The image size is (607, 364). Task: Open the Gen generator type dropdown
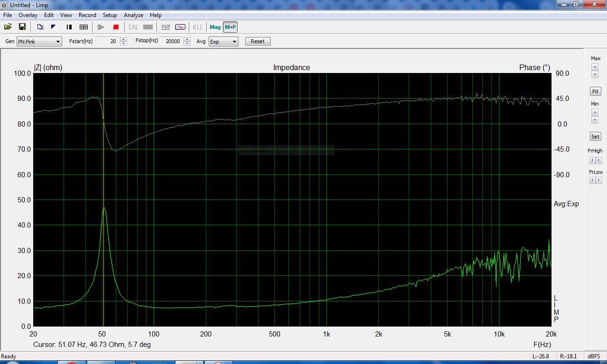pos(39,42)
